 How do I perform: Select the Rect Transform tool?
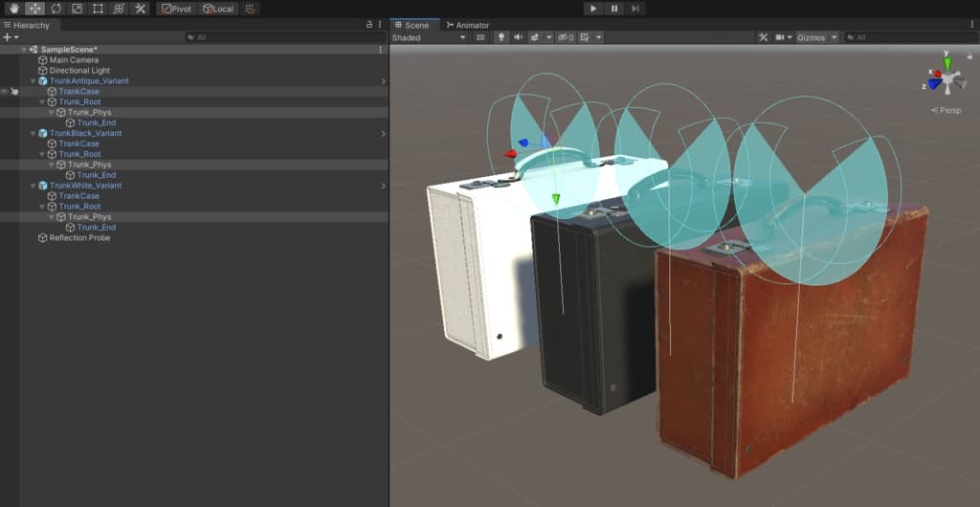coord(98,9)
